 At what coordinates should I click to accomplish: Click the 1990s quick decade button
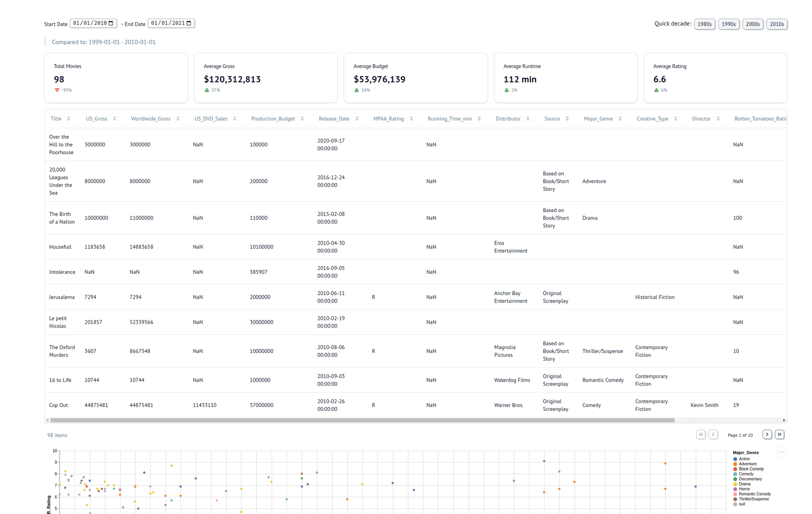(729, 24)
